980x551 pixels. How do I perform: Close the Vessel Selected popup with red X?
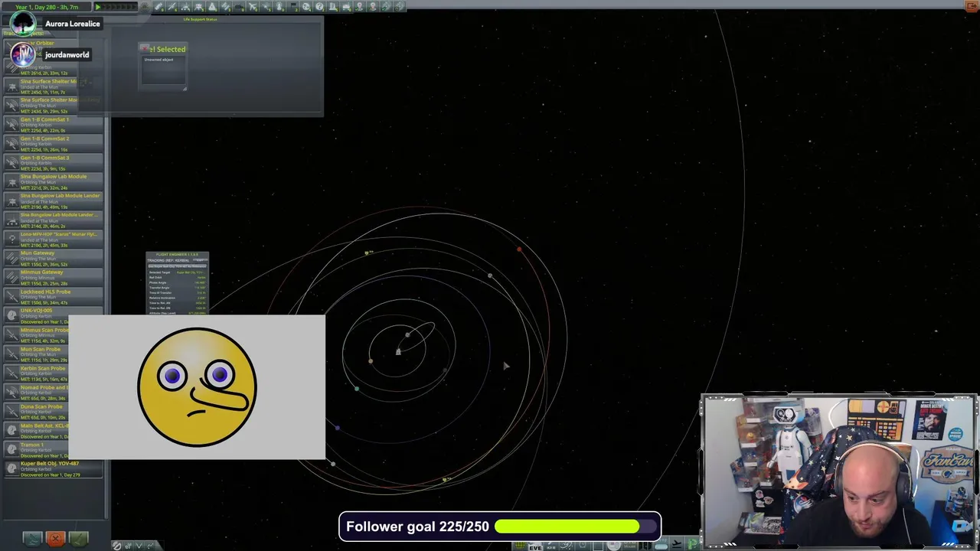click(x=143, y=49)
